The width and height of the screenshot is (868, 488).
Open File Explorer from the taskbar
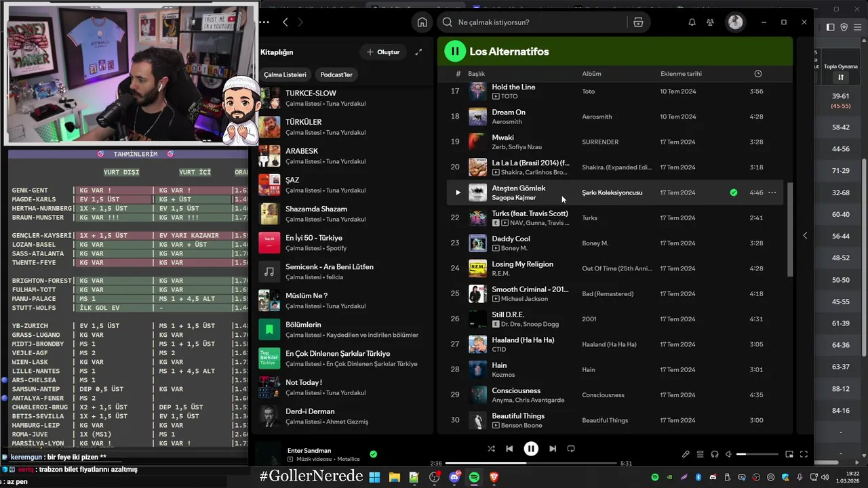394,477
